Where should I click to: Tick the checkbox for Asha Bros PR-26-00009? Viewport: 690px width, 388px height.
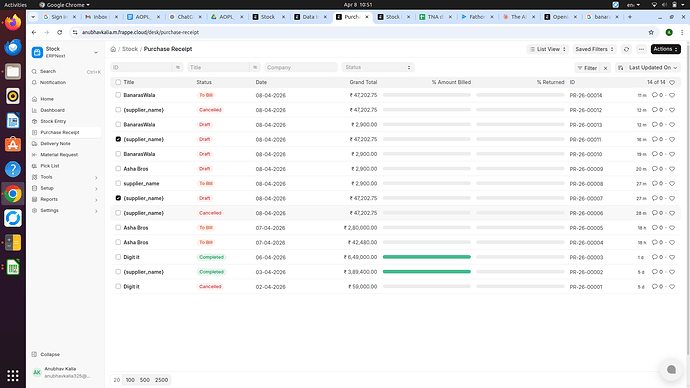[x=118, y=168]
